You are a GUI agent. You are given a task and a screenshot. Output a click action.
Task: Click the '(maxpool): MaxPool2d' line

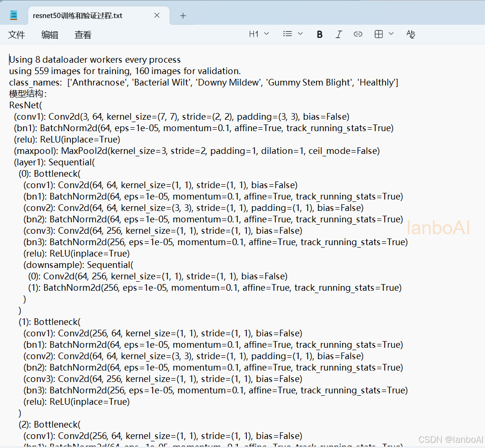(197, 151)
